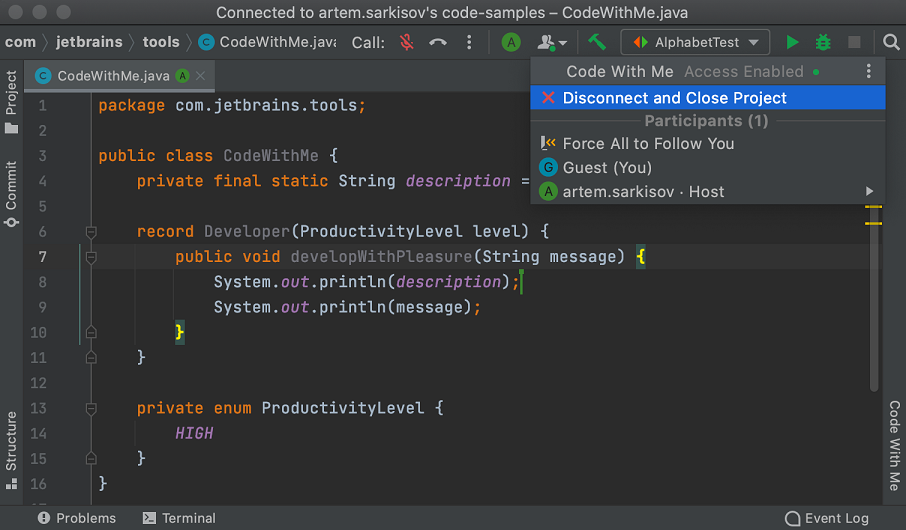Click the Search Everywhere magnifier icon
Image resolution: width=906 pixels, height=530 pixels.
pyautogui.click(x=891, y=42)
